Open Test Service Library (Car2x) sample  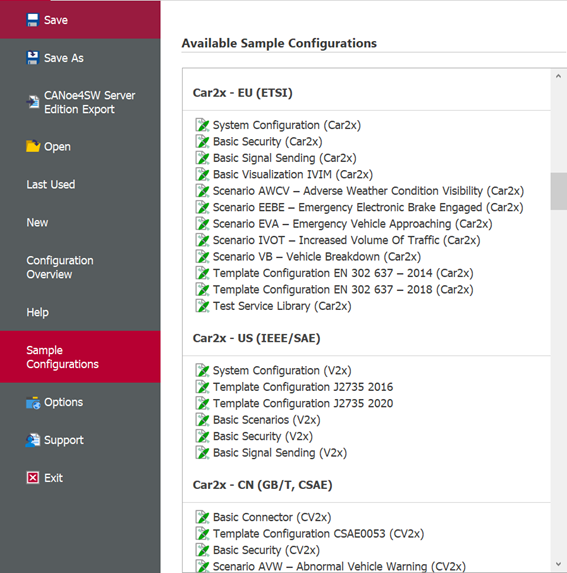282,306
